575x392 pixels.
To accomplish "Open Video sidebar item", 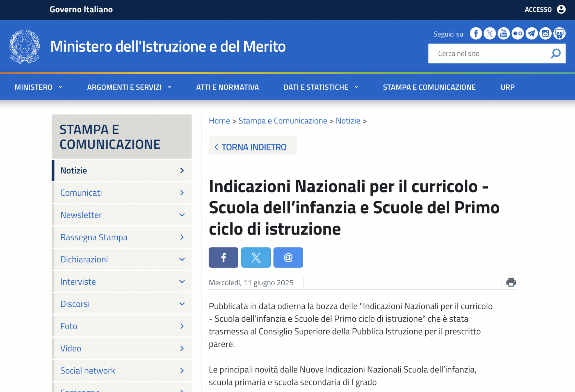I will pyautogui.click(x=122, y=348).
